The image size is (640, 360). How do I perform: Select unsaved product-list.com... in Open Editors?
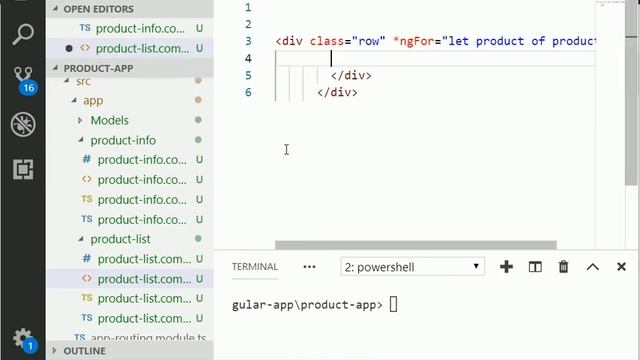[x=130, y=49]
